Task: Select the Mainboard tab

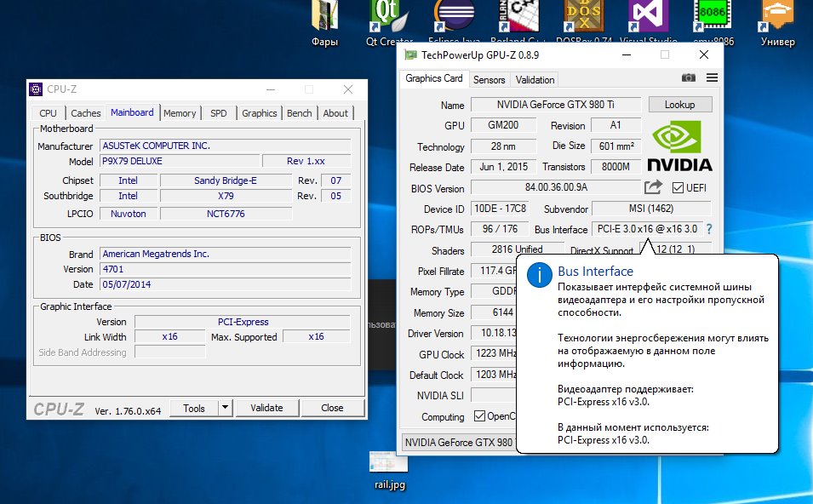Action: click(x=132, y=112)
